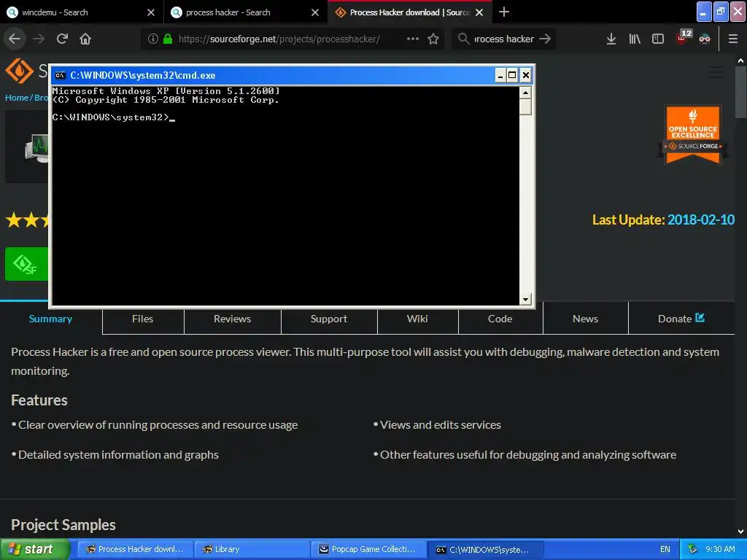
Task: Open the Code tab
Action: coord(500,319)
